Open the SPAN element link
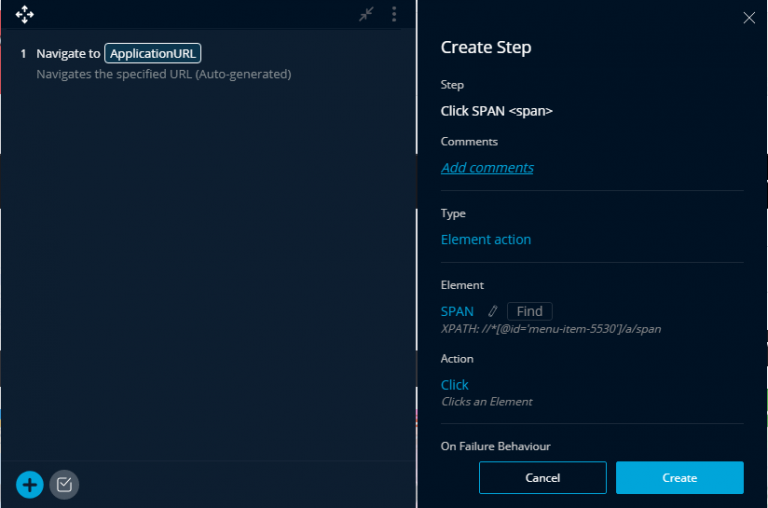Viewport: 768px width, 508px height. click(457, 312)
